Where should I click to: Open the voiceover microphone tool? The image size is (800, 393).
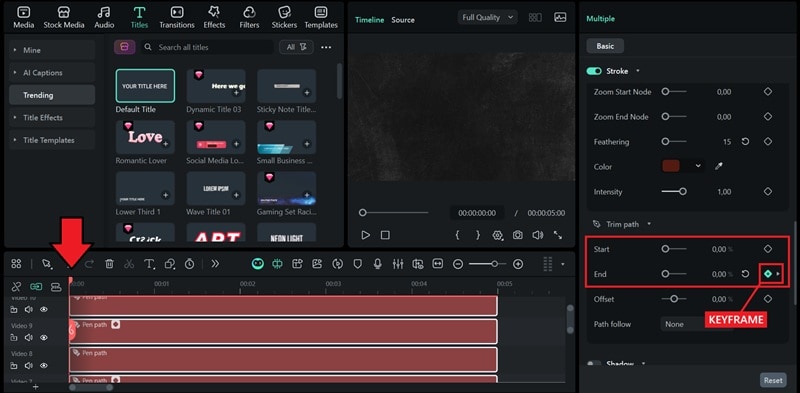[378, 264]
